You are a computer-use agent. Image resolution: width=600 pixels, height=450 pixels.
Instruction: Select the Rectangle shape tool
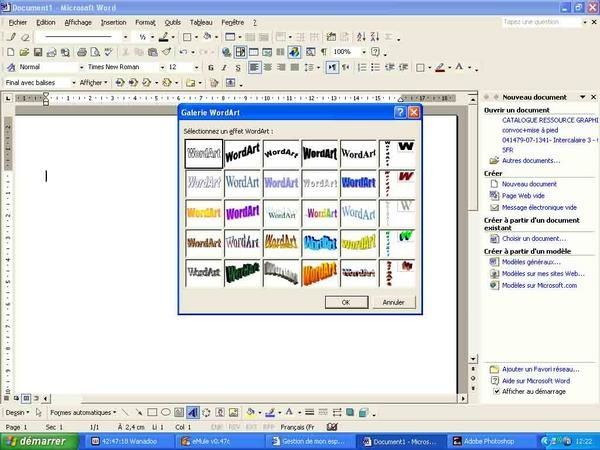[152, 412]
